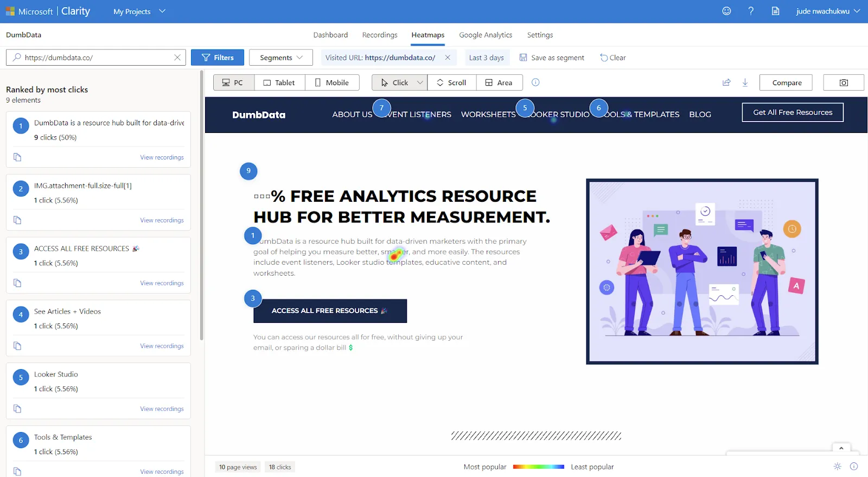
Task: Clear all applied filters
Action: click(613, 58)
